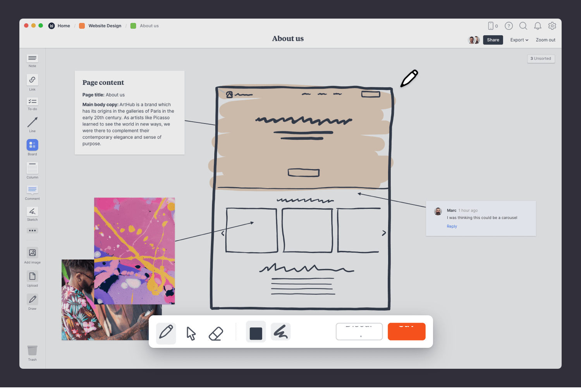Screen dimensions: 581x392
Task: Choose the To-do tool
Action: pyautogui.click(x=32, y=102)
